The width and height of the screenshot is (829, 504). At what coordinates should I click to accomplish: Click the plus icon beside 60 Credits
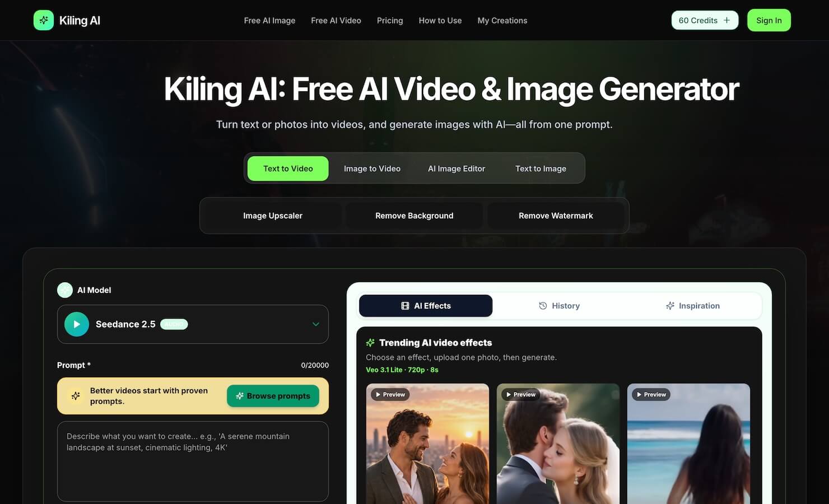tap(726, 20)
